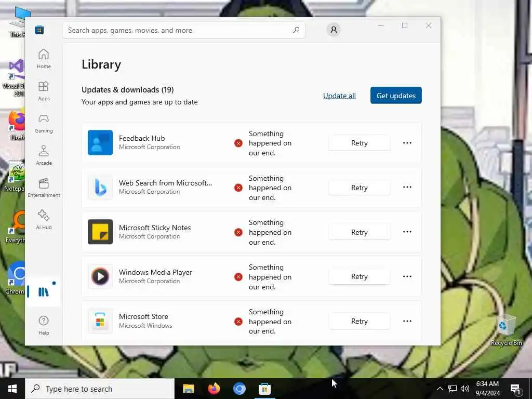This screenshot has height=399, width=532.
Task: Click the Feedback Hub app icon
Action: [100, 142]
